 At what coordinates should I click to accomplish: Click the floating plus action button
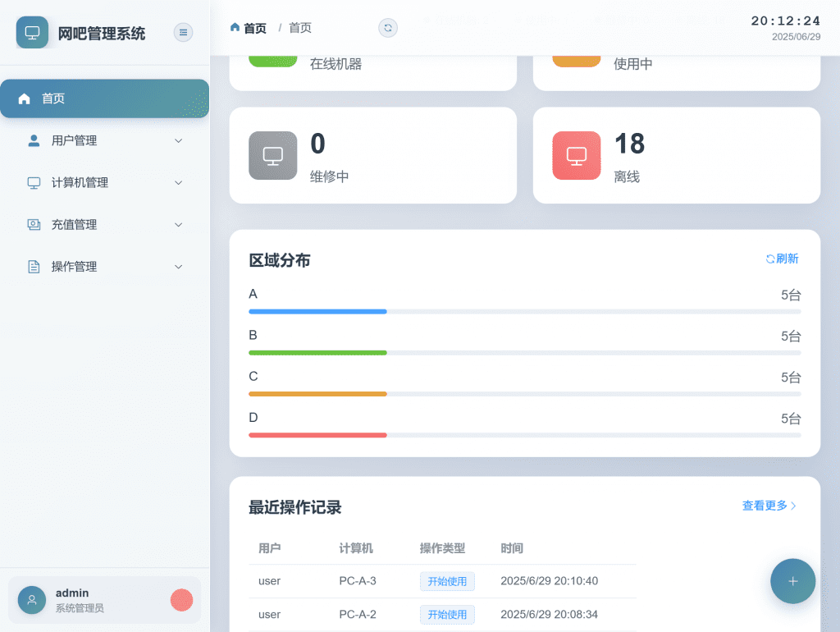pos(792,581)
